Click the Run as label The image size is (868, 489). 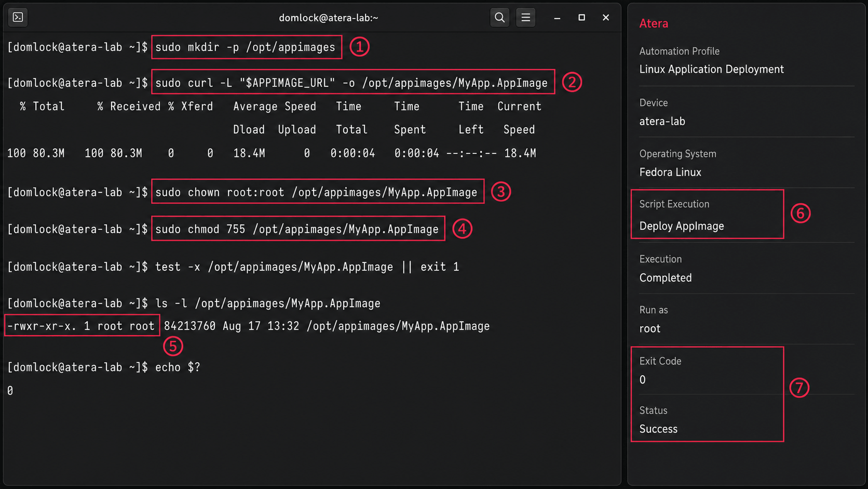coord(654,310)
